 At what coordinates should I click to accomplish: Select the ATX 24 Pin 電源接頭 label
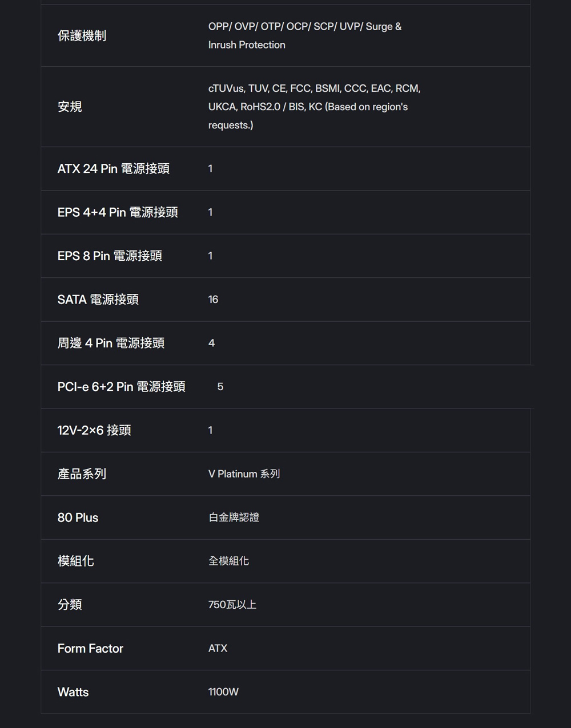(x=113, y=169)
